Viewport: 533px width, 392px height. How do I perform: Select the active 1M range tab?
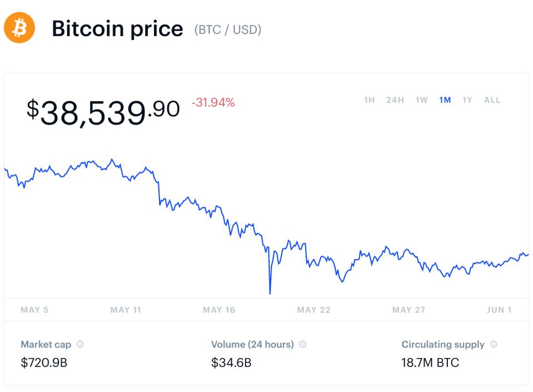point(445,100)
